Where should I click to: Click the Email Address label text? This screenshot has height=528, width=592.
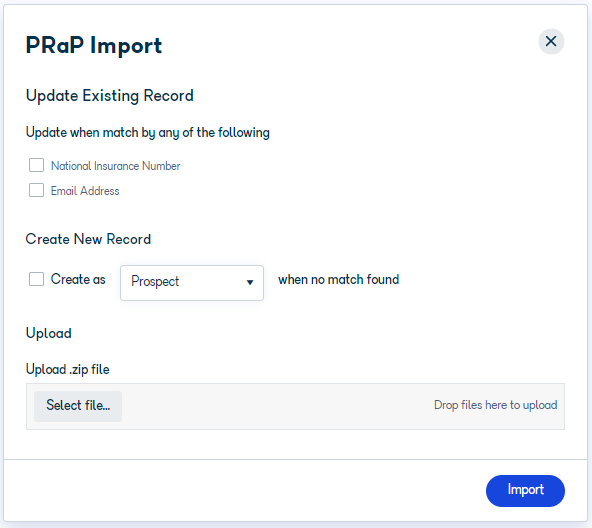pos(85,191)
